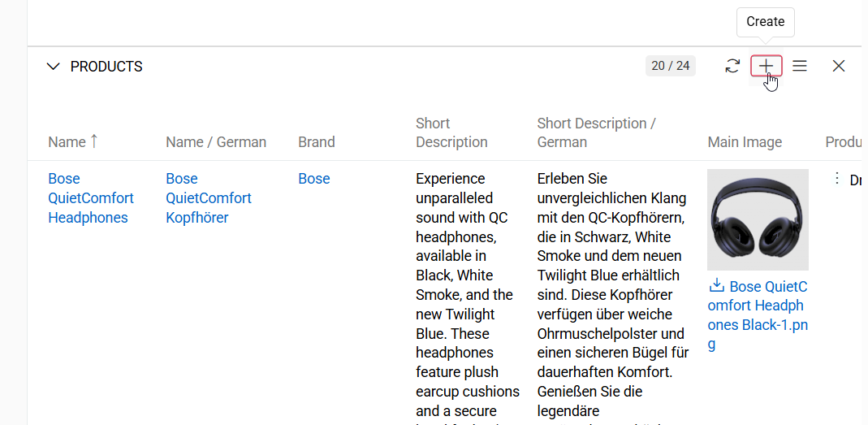Open the Products panel hamburger menu

800,67
